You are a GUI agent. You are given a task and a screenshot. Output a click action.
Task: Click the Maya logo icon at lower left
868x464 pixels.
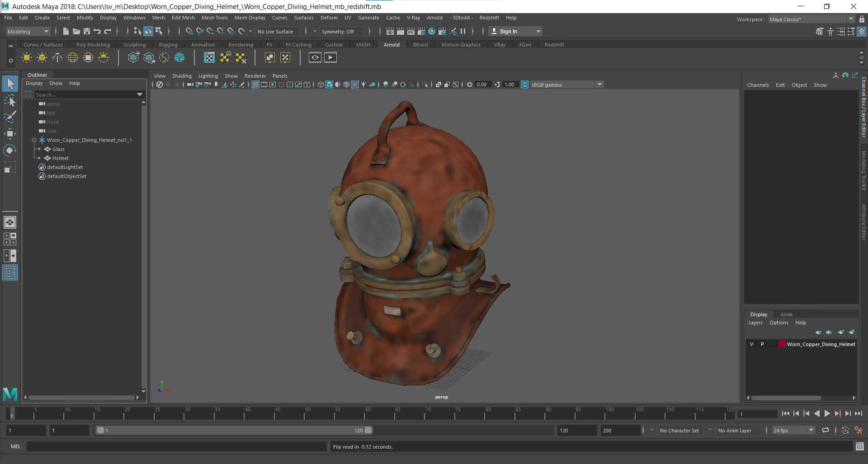[x=10, y=394]
